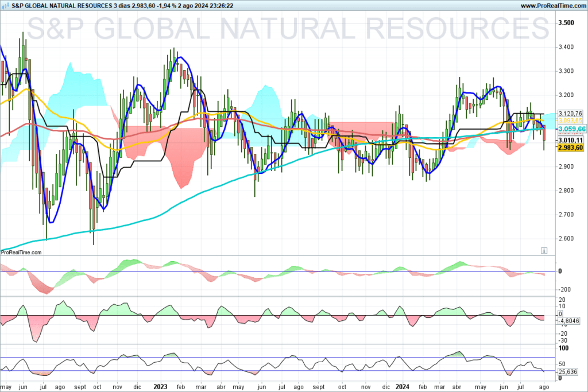
Task: Click the 2024 year marker on time axis
Action: coord(403,387)
